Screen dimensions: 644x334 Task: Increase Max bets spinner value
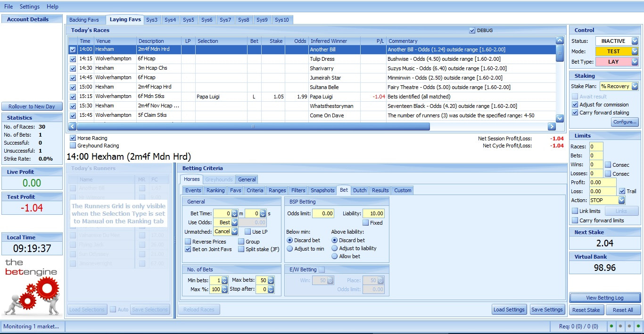point(271,278)
